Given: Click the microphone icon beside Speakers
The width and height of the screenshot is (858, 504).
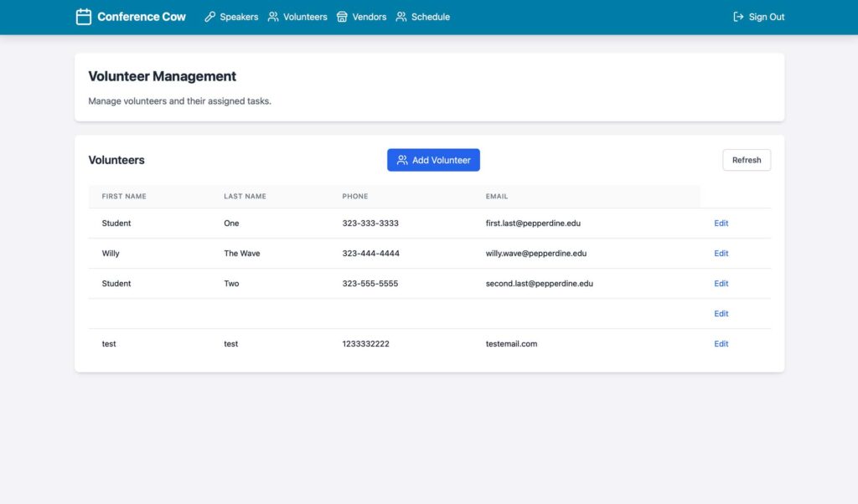Looking at the screenshot, I should (210, 17).
